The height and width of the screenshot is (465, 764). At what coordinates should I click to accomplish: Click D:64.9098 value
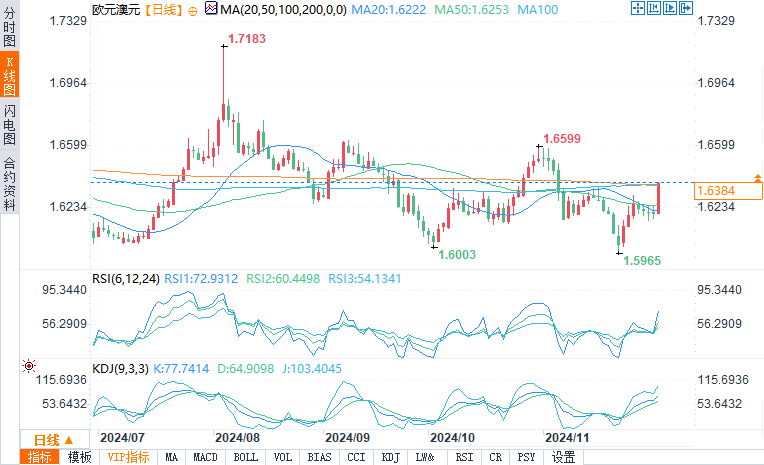(x=245, y=368)
